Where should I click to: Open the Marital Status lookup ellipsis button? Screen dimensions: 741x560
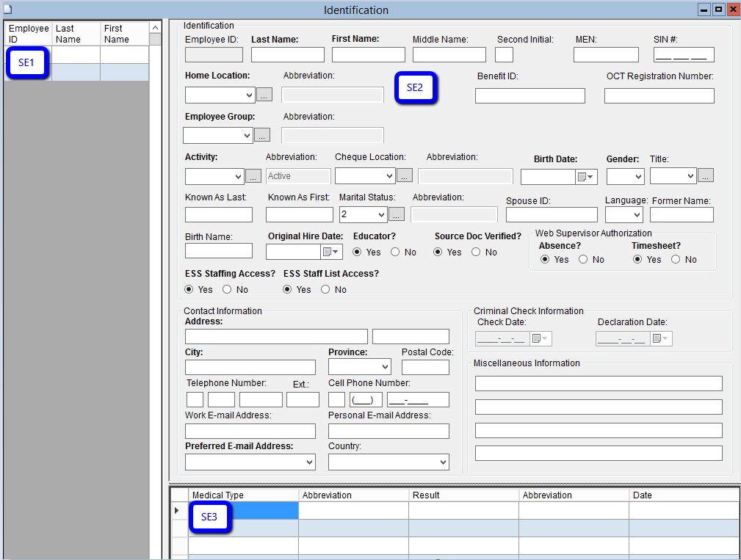click(397, 214)
